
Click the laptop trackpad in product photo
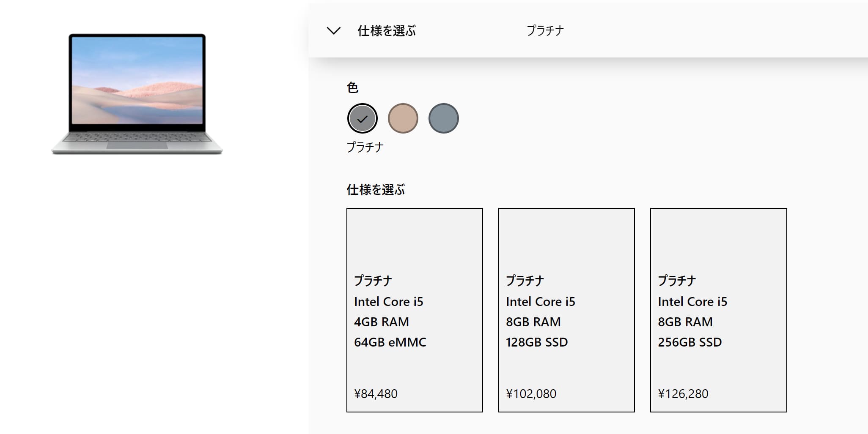[x=137, y=145]
